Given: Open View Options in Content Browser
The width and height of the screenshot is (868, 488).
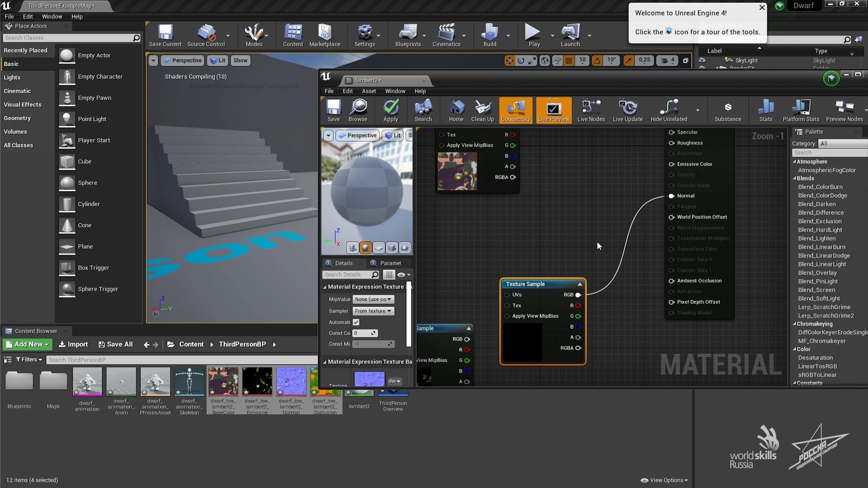Looking at the screenshot, I should click(664, 480).
